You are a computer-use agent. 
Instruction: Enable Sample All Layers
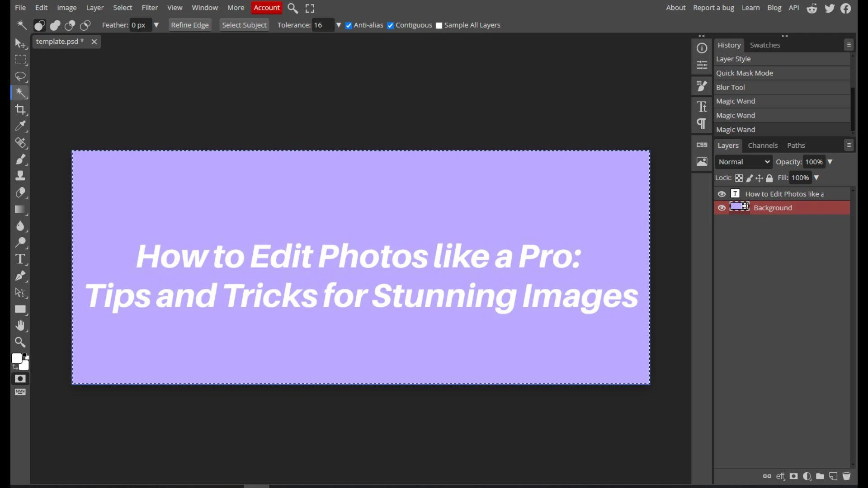pos(439,26)
